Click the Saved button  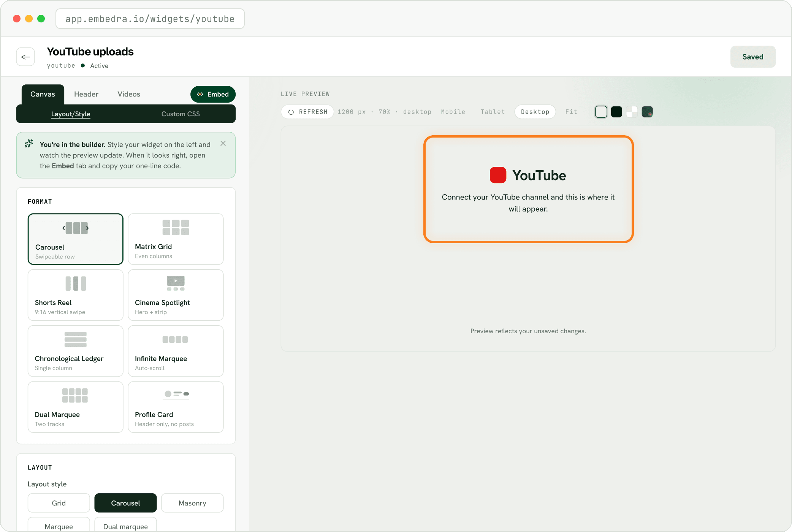click(x=753, y=57)
